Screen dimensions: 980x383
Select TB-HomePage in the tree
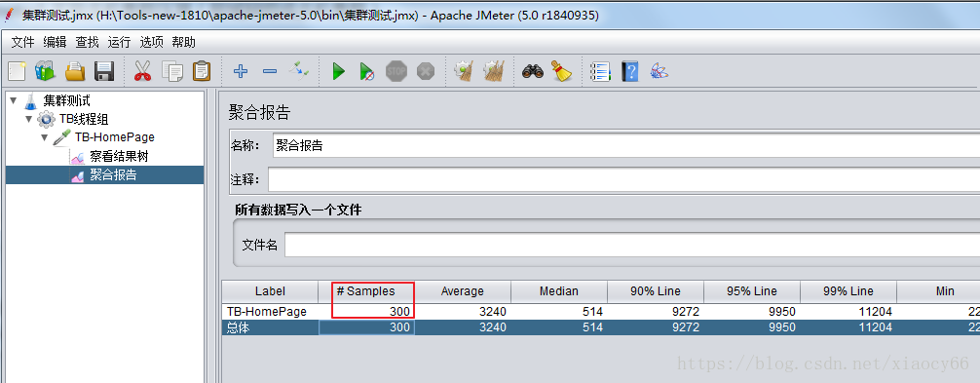tap(114, 137)
